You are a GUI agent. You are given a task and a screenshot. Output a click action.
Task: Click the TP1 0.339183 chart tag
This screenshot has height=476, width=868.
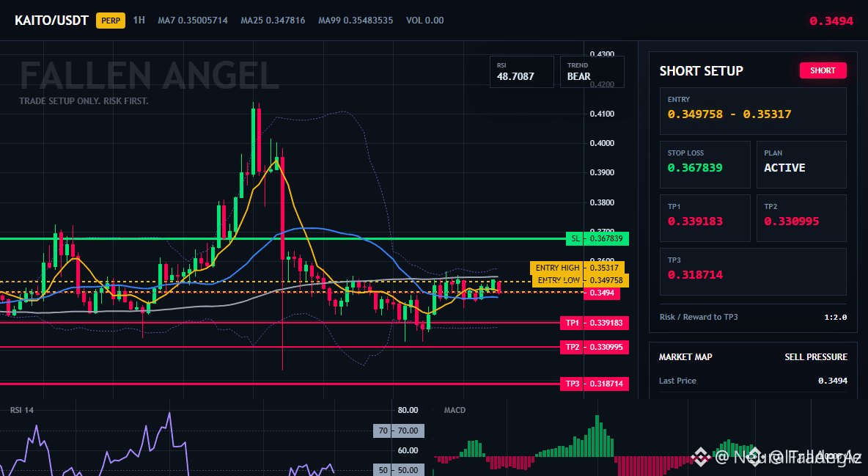point(595,323)
